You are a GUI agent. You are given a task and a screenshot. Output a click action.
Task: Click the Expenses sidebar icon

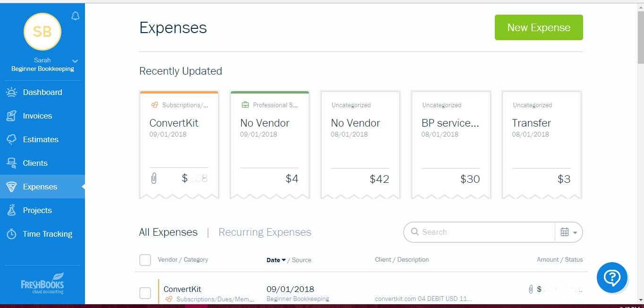(11, 187)
